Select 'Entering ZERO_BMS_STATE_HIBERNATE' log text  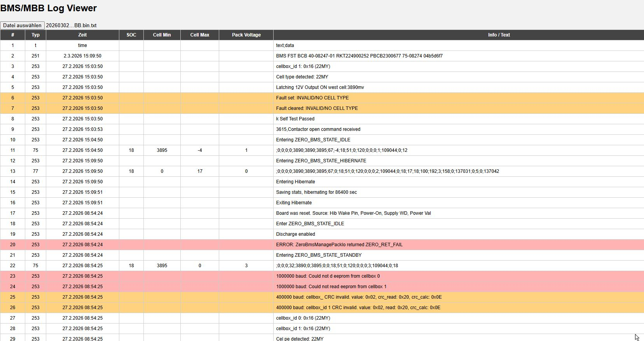[x=321, y=161]
